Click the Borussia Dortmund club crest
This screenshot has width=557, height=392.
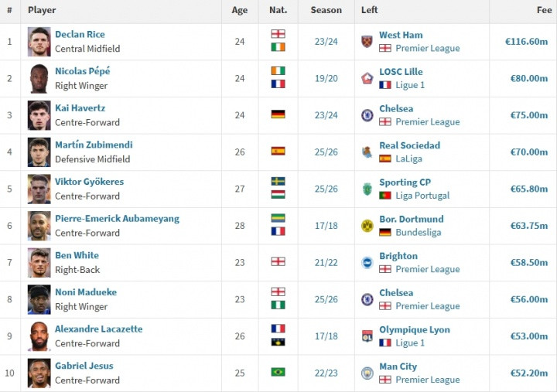(x=367, y=226)
